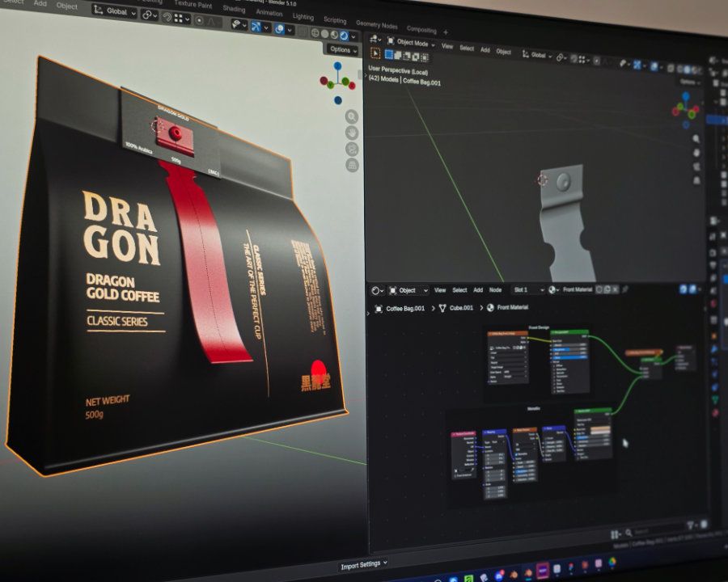
Task: Switch to Shading workspace tab
Action: (x=234, y=8)
